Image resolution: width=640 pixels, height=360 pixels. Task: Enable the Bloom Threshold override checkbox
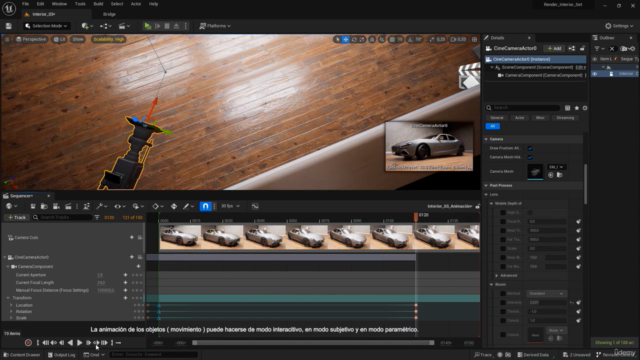point(503,311)
